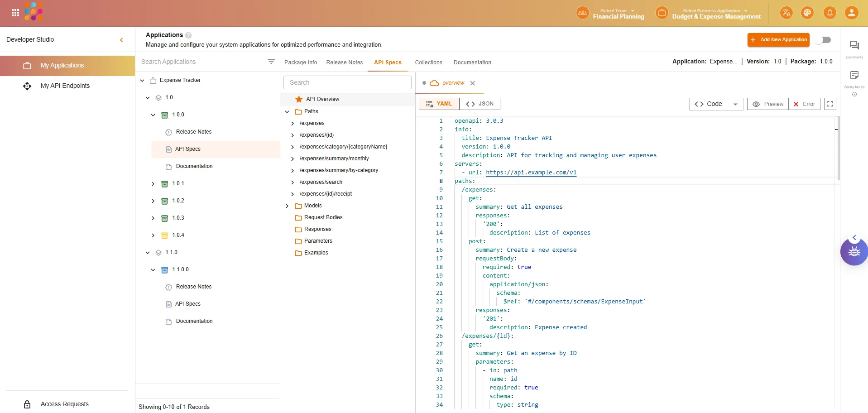Open the app launcher grid icon

pos(15,13)
